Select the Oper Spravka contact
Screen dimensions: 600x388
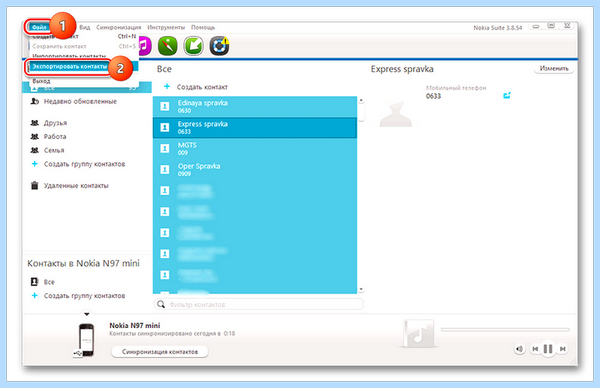point(255,170)
